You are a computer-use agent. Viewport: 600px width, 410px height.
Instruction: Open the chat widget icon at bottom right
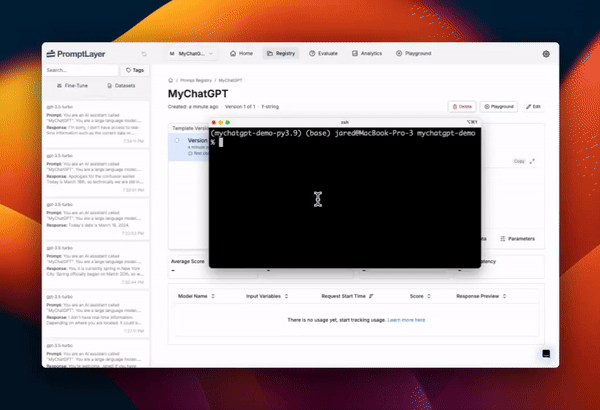coord(546,353)
